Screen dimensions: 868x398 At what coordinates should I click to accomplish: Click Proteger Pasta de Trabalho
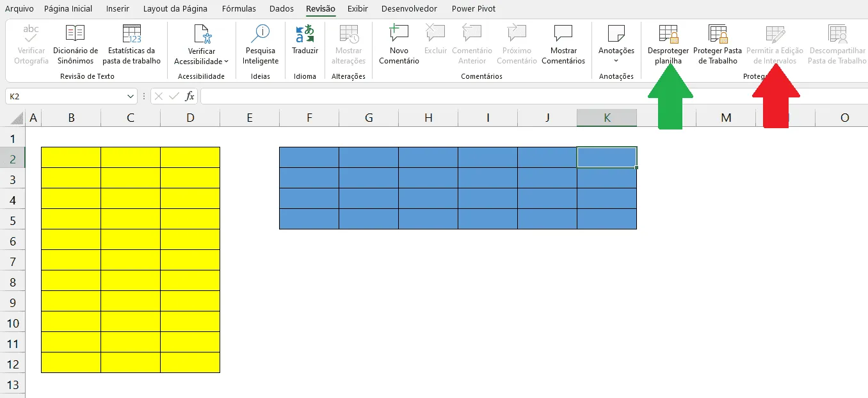coord(718,44)
